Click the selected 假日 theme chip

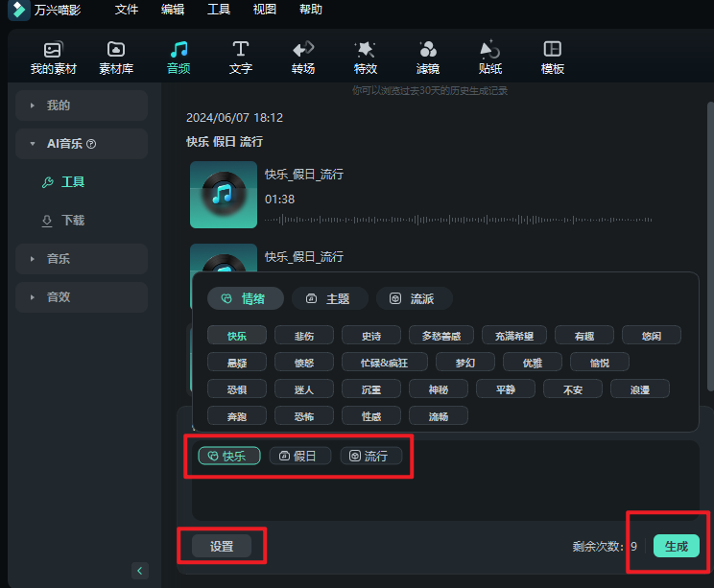(300, 456)
